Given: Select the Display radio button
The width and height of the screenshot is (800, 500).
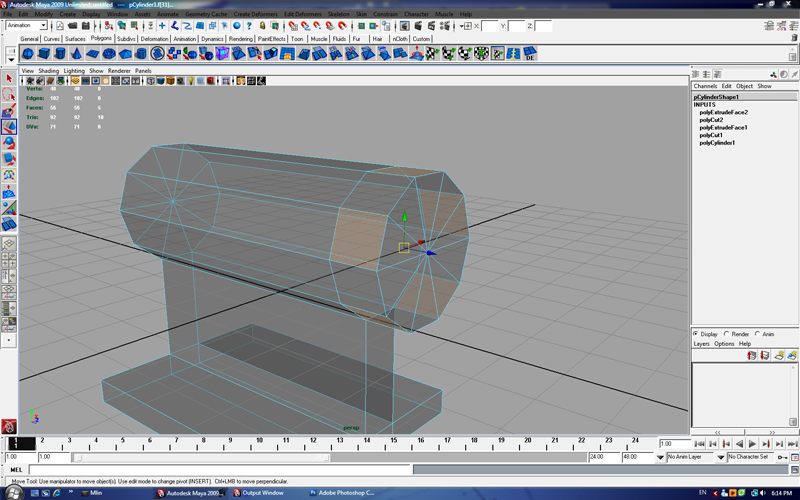Looking at the screenshot, I should pos(697,334).
